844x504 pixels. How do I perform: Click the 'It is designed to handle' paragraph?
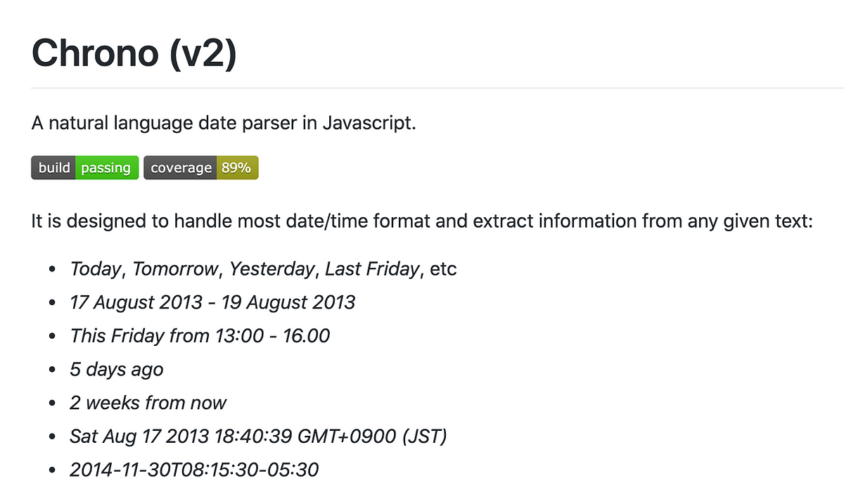422,222
